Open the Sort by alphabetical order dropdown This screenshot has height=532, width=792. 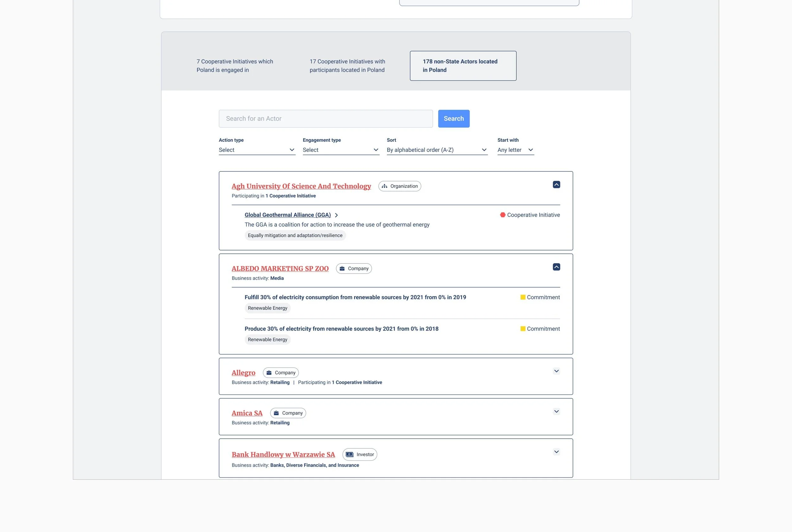(437, 150)
